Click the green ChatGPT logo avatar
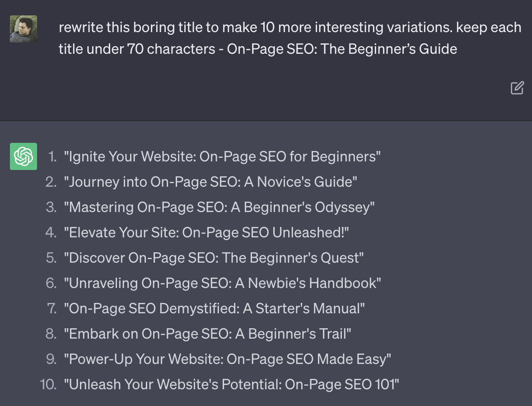The image size is (532, 406). pyautogui.click(x=23, y=156)
